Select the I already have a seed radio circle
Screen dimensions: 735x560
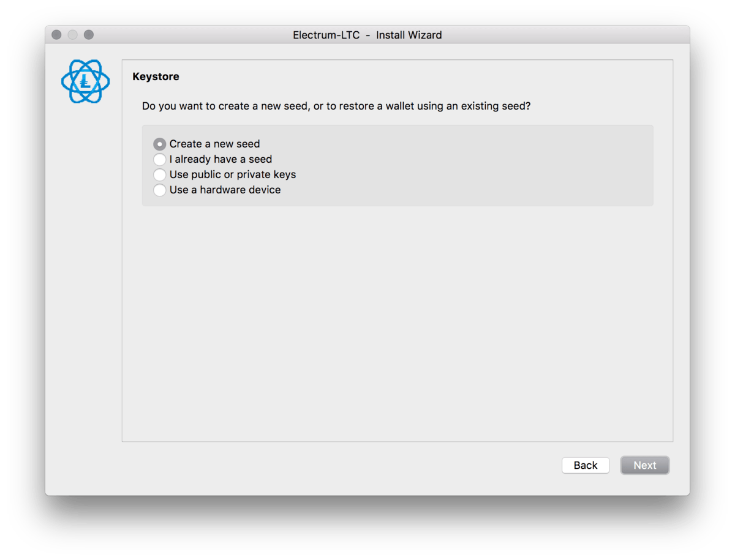pos(160,160)
